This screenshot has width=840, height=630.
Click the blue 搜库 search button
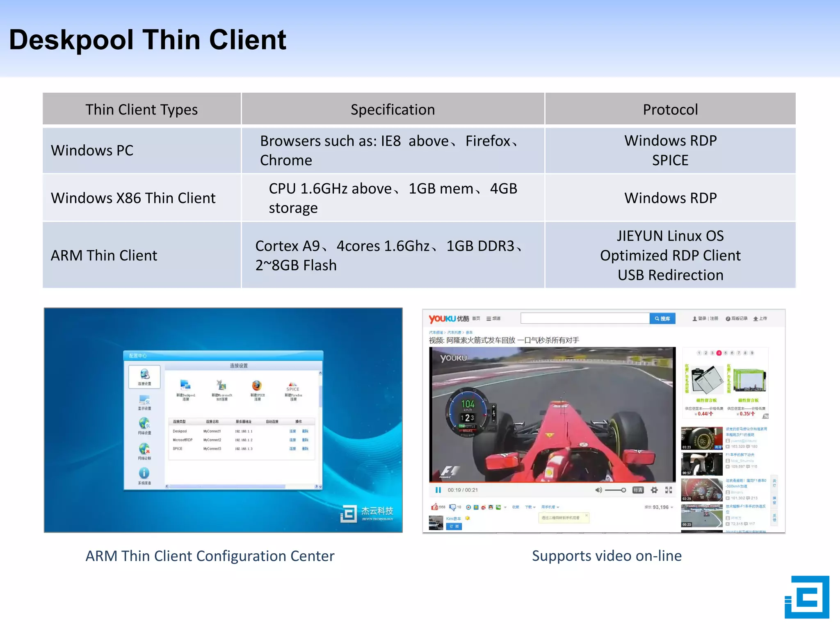[662, 318]
